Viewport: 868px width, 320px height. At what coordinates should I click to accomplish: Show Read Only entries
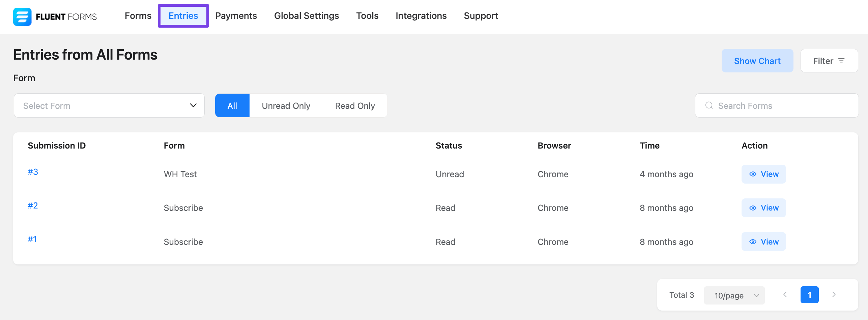355,105
